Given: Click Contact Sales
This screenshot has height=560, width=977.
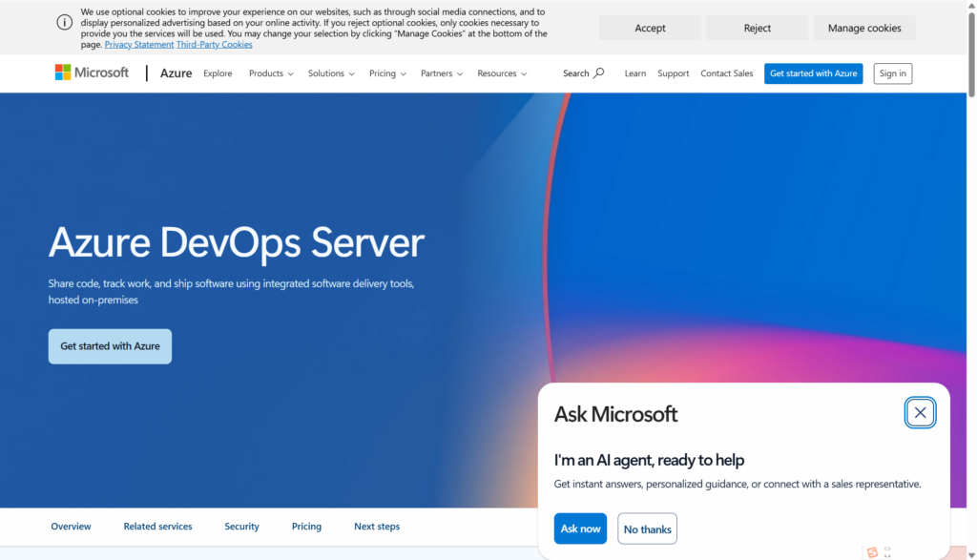Looking at the screenshot, I should (x=726, y=73).
